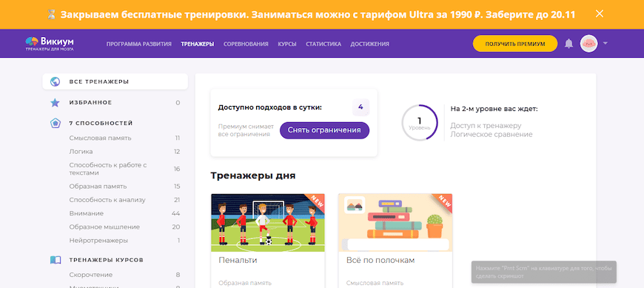Select Тренажеры курсов heading

(x=107, y=260)
